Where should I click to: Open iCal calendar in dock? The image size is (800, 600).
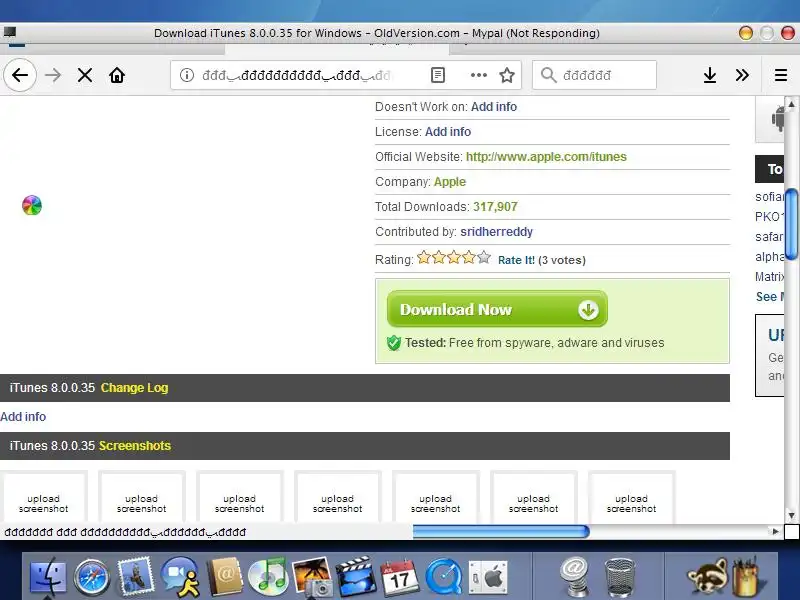tap(399, 577)
